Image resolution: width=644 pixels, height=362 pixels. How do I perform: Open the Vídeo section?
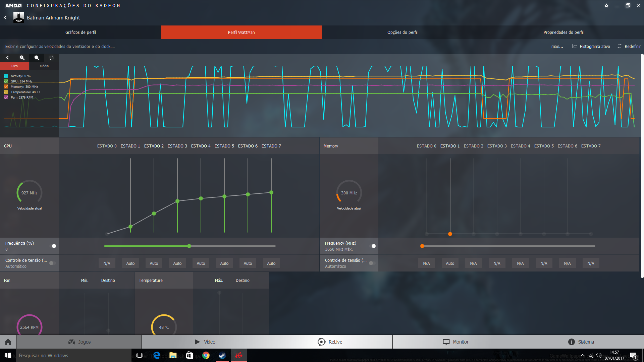[205, 342]
